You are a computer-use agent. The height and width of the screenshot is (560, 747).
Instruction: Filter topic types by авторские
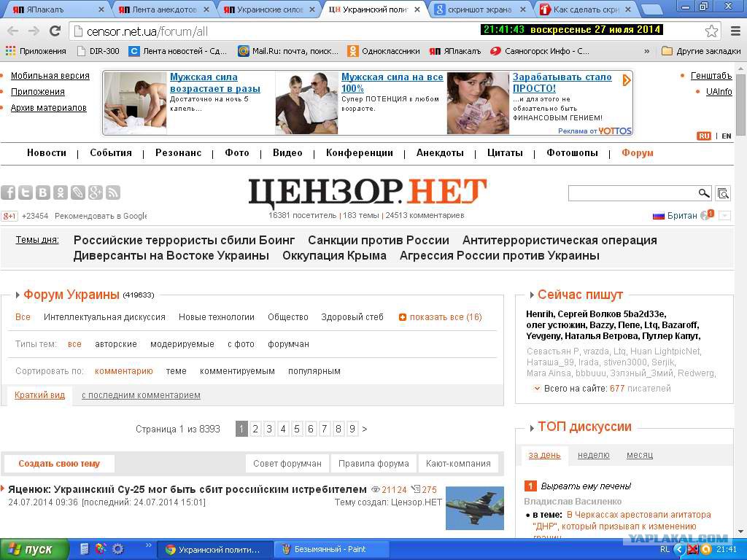coord(116,344)
